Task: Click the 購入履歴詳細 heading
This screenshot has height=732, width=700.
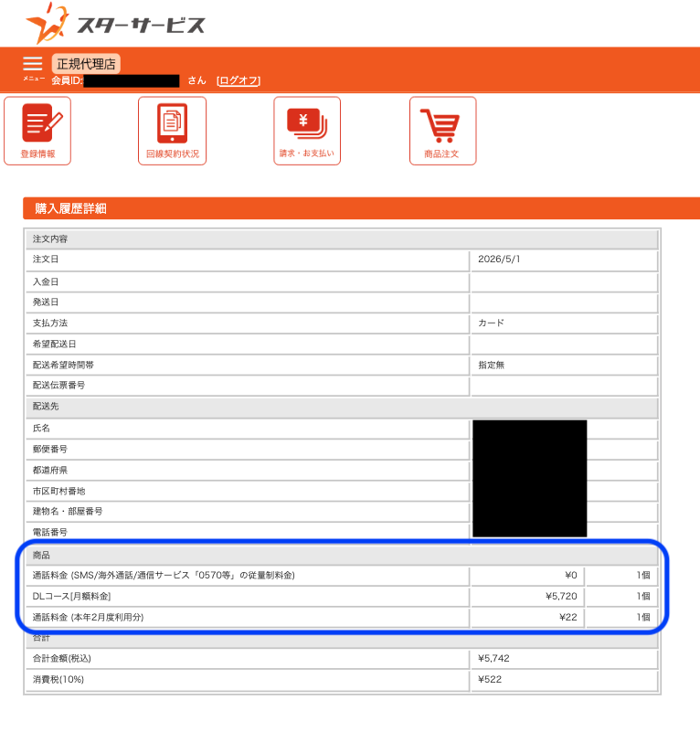Action: [x=70, y=208]
